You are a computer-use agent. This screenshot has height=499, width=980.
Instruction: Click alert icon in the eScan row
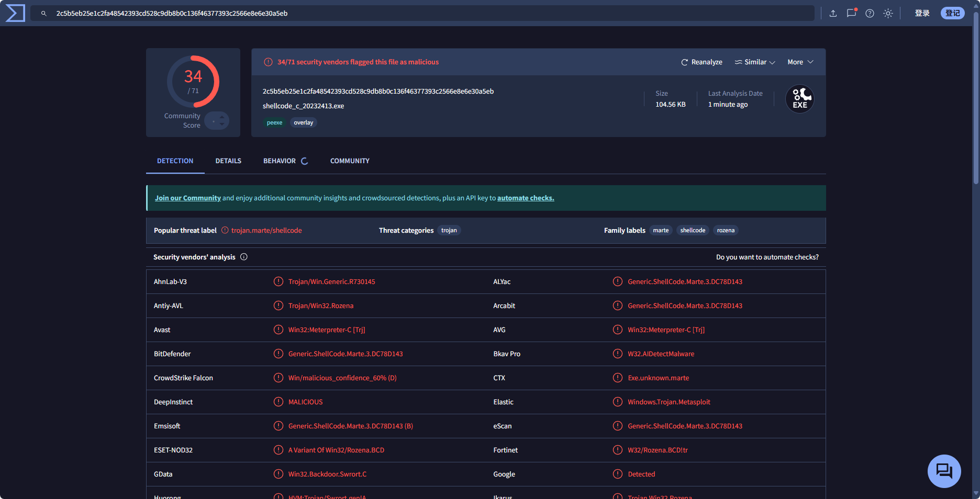click(x=618, y=426)
